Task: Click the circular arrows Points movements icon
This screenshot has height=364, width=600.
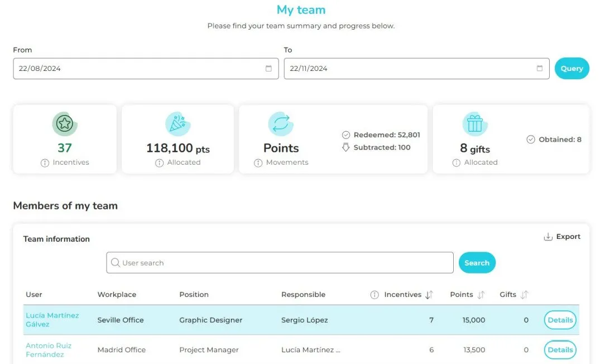Action: (x=281, y=124)
